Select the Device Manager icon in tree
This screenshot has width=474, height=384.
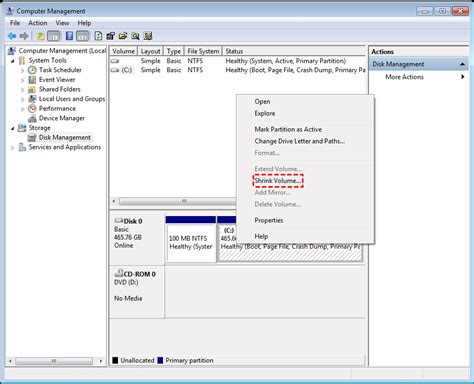32,118
